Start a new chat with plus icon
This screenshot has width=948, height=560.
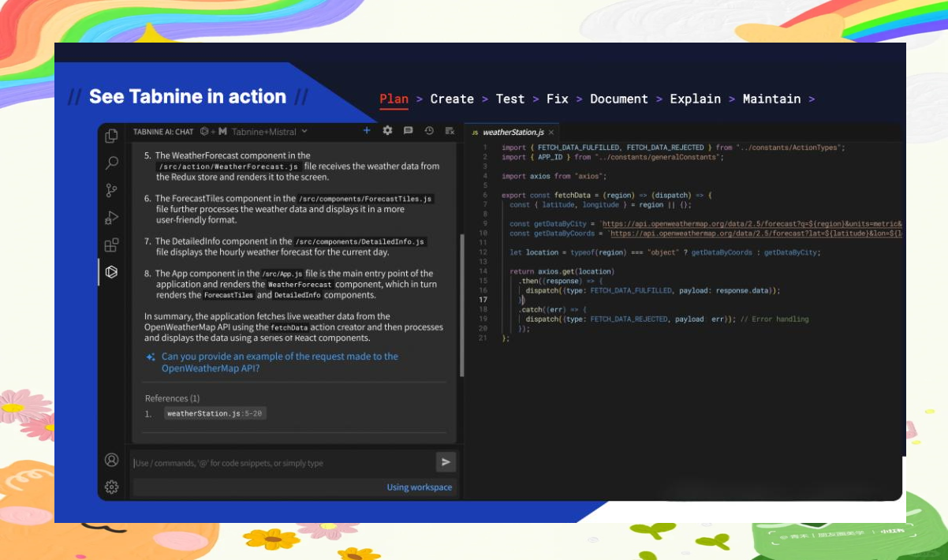(x=367, y=131)
